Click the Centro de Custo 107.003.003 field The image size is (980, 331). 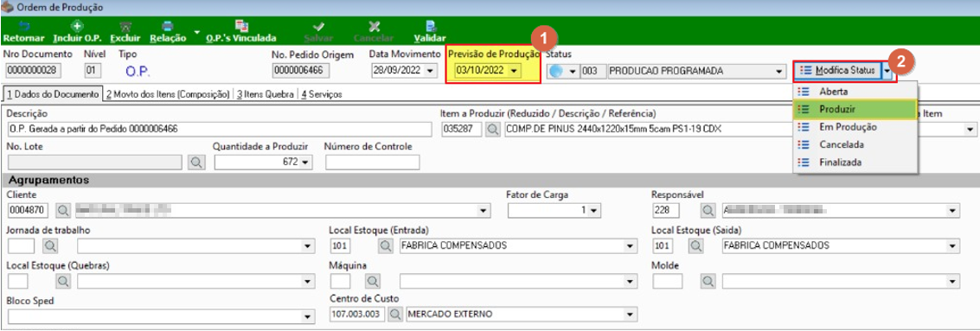click(357, 314)
